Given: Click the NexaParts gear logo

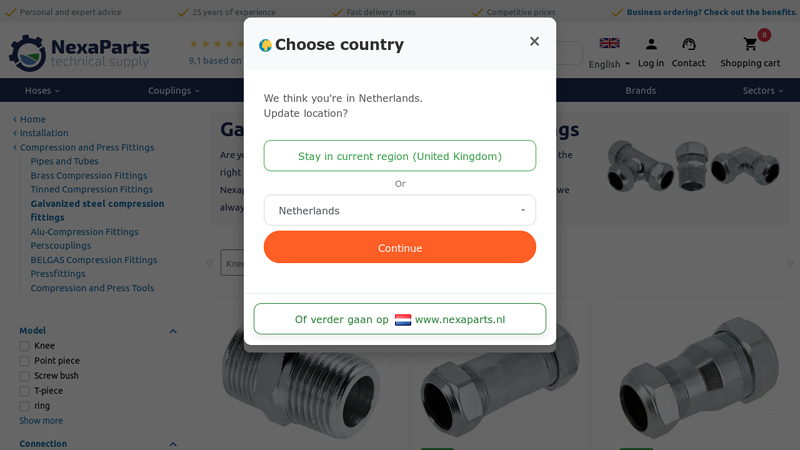Looking at the screenshot, I should (x=27, y=52).
